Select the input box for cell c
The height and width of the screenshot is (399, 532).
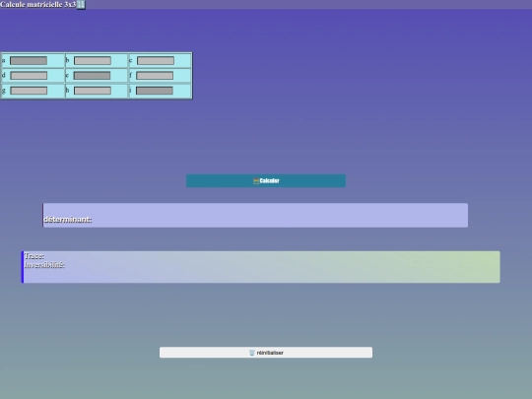(x=156, y=61)
